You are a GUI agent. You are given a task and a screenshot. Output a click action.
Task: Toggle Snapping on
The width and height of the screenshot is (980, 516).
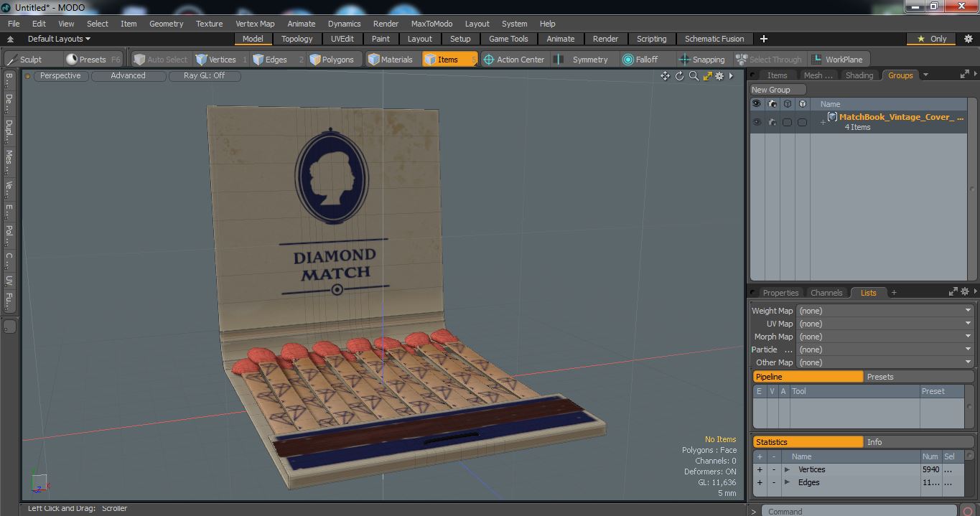coord(703,60)
